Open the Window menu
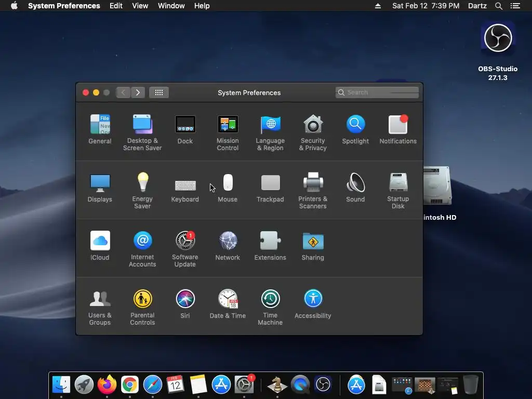Screen dimensions: 532x399 point(171,6)
